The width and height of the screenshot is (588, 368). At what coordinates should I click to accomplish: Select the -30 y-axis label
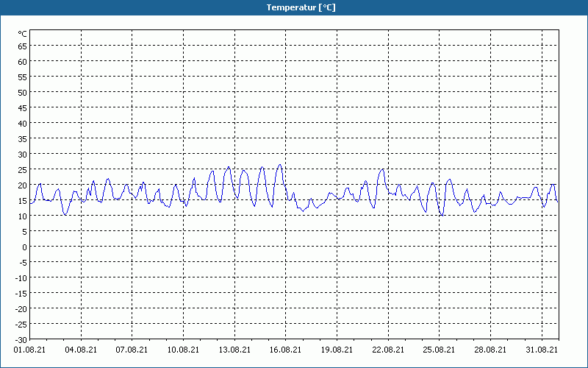[x=21, y=340]
